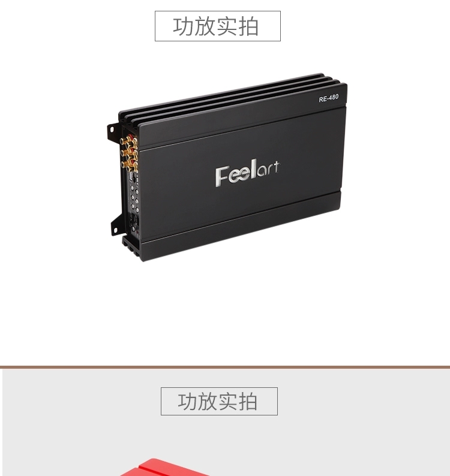Click the single knob near the red LED
This screenshot has height=476, width=450.
(x=133, y=228)
